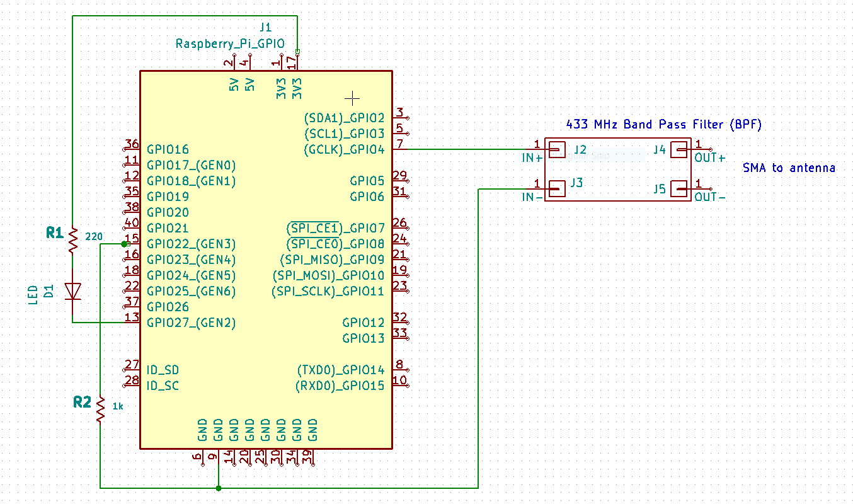Click the GPIO24_(GEN5) pin name
The image size is (853, 504).
tap(192, 276)
